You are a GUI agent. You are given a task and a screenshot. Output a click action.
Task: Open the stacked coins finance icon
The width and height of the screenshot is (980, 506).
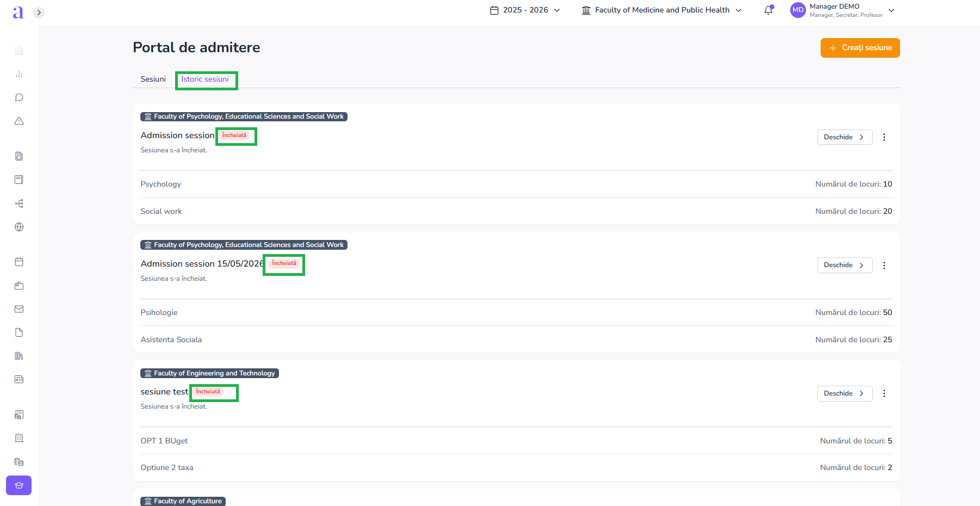click(19, 462)
